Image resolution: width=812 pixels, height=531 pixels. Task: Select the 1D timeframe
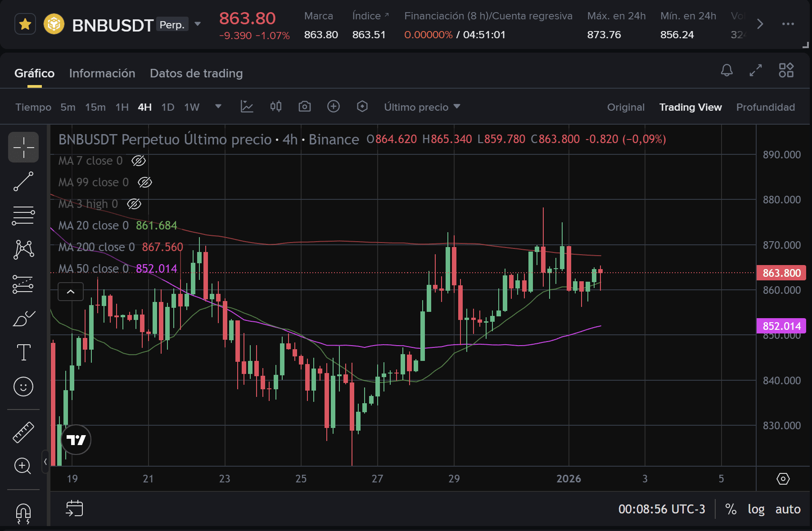point(168,107)
